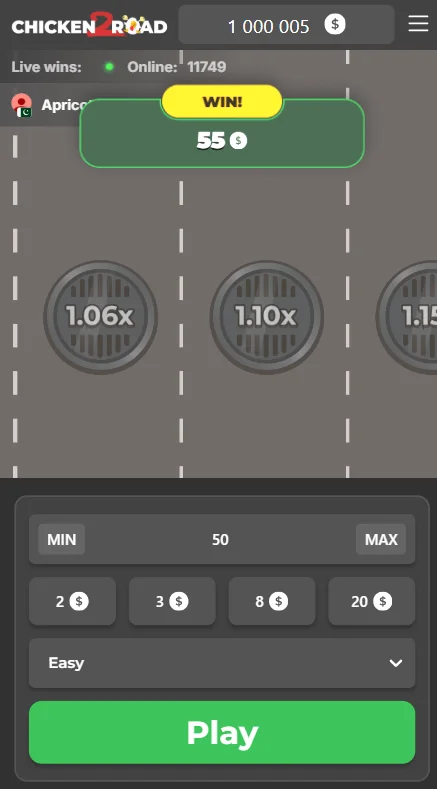Select the 1.06x manhole cover
437x789 pixels.
(101, 317)
